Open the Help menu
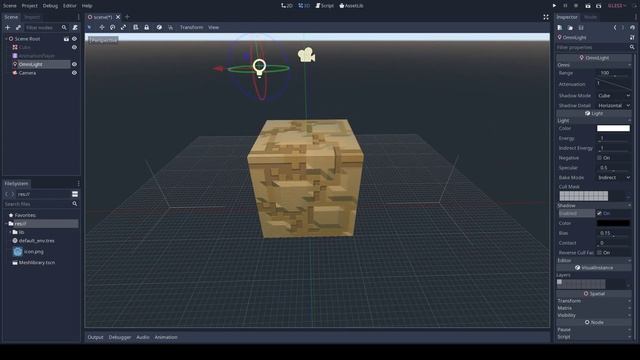The image size is (640, 360). tap(87, 6)
